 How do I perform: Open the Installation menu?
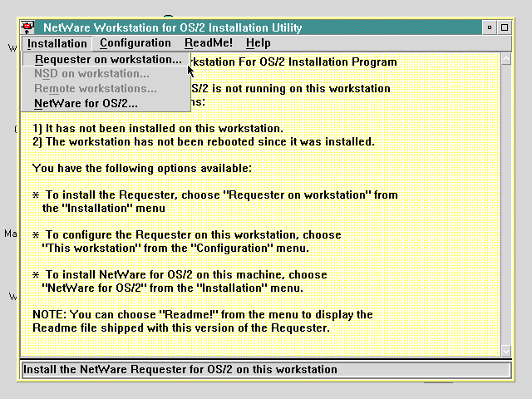pos(57,43)
